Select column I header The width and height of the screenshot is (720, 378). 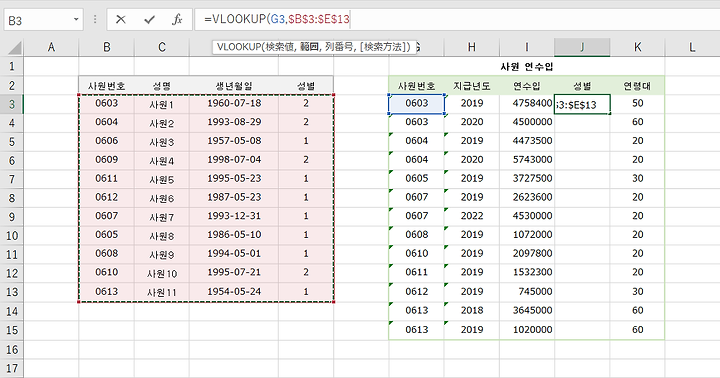coord(527,47)
